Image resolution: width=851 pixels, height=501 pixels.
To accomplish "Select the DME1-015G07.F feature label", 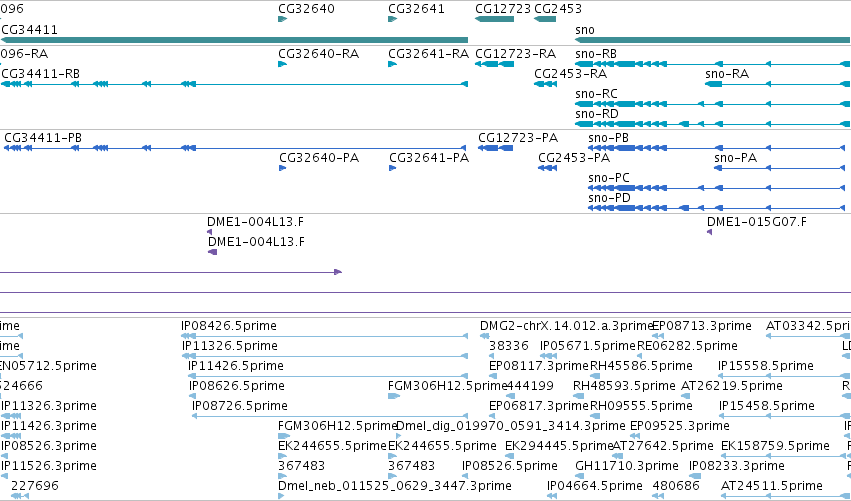I will [x=757, y=222].
